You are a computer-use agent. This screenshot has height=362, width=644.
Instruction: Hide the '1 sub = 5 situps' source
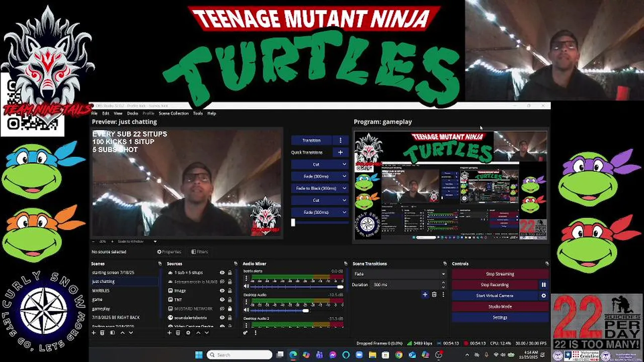click(222, 273)
